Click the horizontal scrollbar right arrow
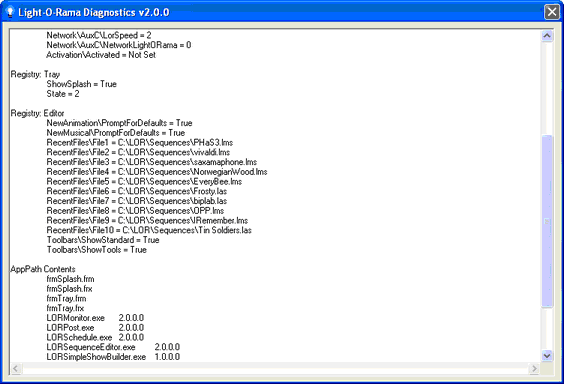 point(534,368)
